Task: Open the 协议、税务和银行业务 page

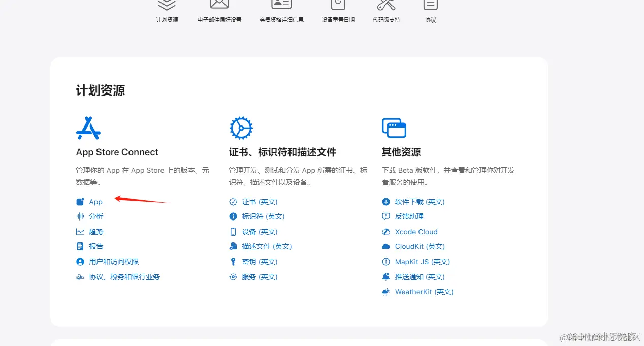Action: tap(124, 276)
